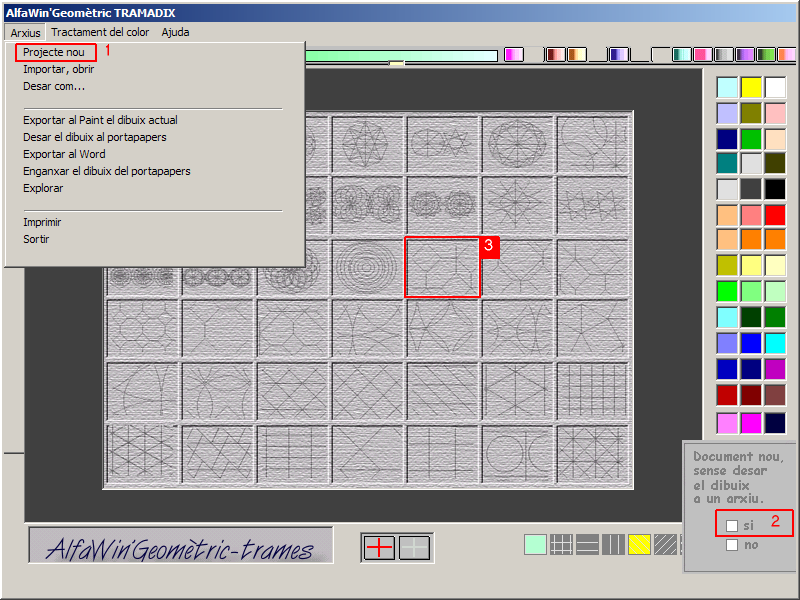Open the Tractament del color menu

click(100, 32)
